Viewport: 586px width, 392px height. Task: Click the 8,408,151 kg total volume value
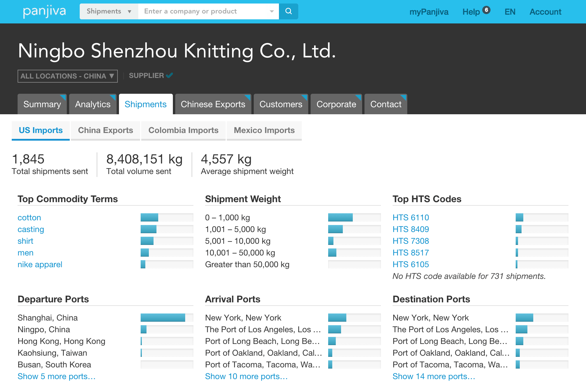click(x=144, y=159)
